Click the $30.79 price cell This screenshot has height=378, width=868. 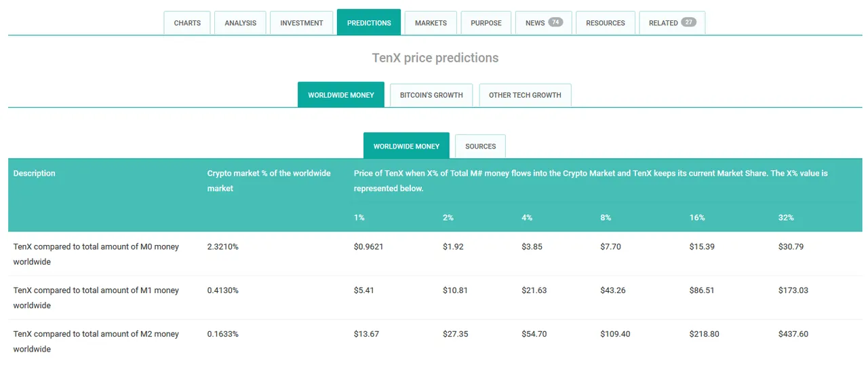tap(791, 246)
